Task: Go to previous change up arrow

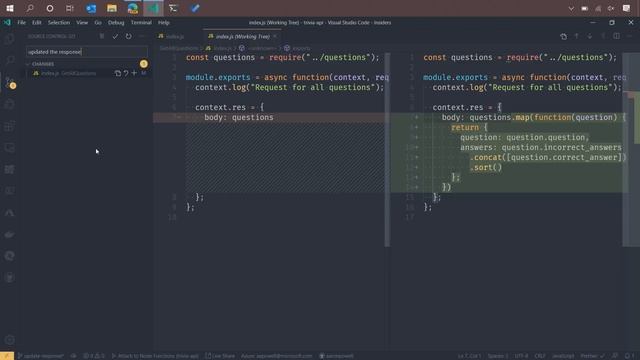Action: point(577,36)
